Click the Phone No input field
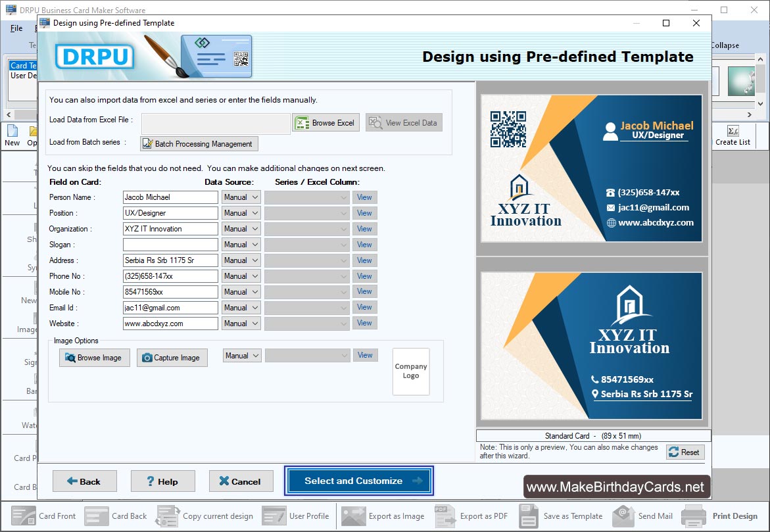Screen dimensions: 770x532 (x=170, y=276)
